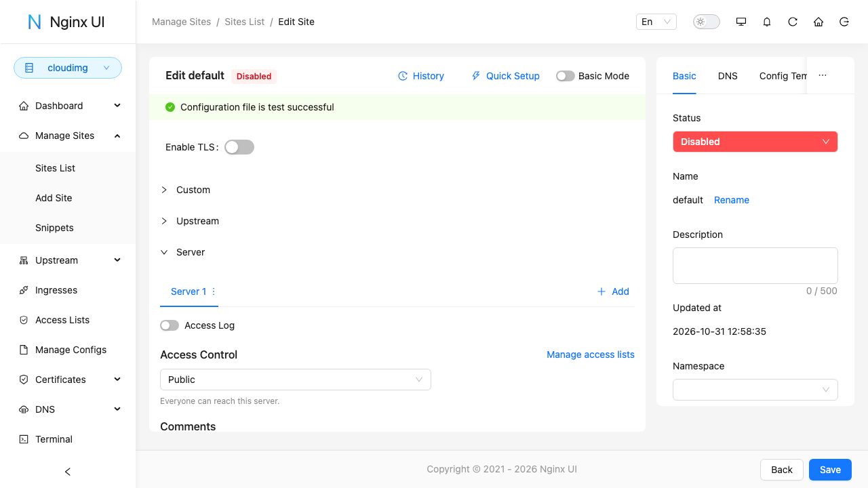Click the Description text box
The image size is (868, 488).
click(755, 265)
